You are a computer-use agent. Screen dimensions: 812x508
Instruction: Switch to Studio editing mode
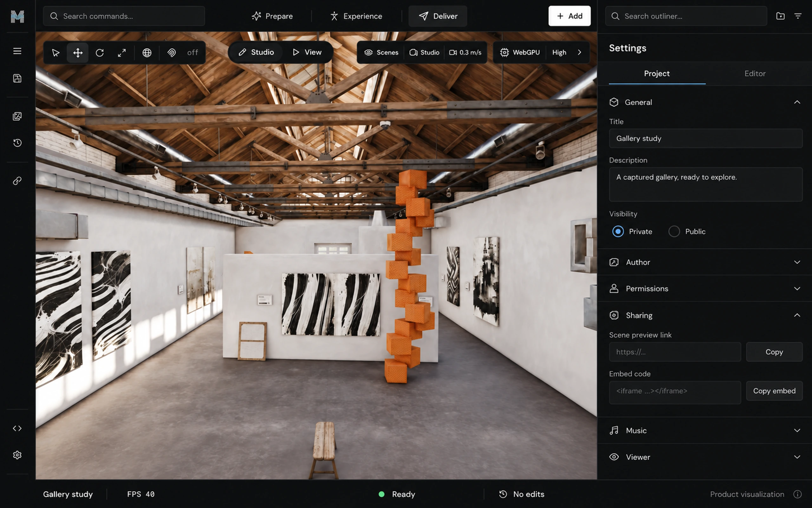[x=256, y=52]
